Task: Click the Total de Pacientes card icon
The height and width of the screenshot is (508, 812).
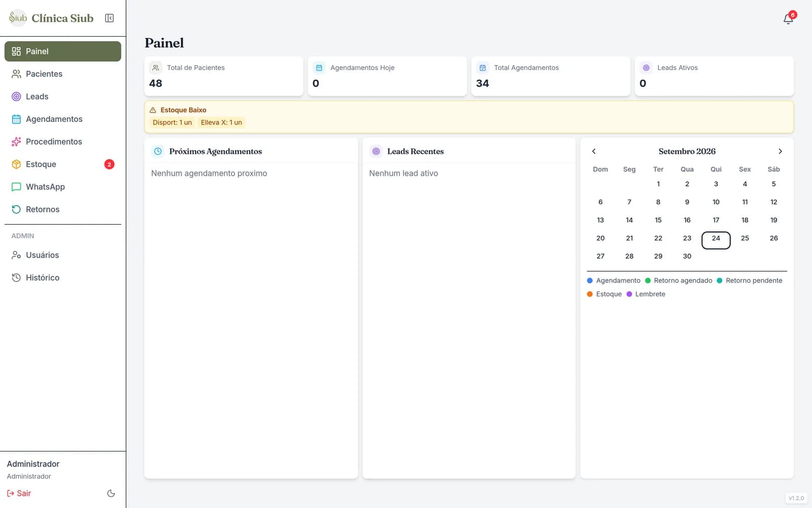Action: click(156, 68)
